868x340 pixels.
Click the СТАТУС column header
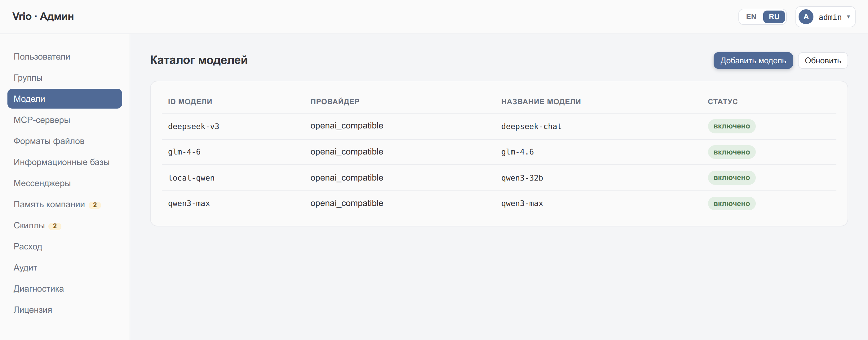pyautogui.click(x=722, y=101)
